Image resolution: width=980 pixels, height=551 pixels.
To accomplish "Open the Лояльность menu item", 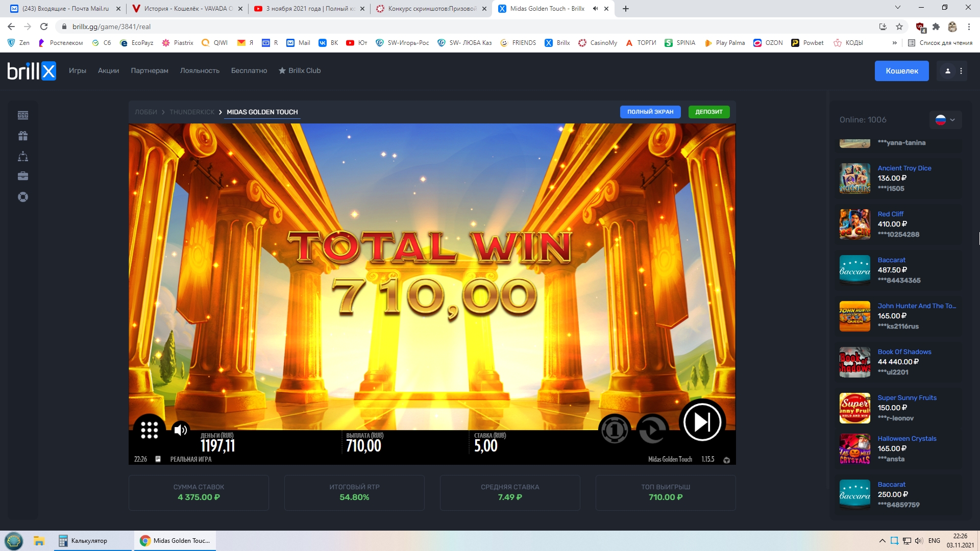I will [200, 71].
